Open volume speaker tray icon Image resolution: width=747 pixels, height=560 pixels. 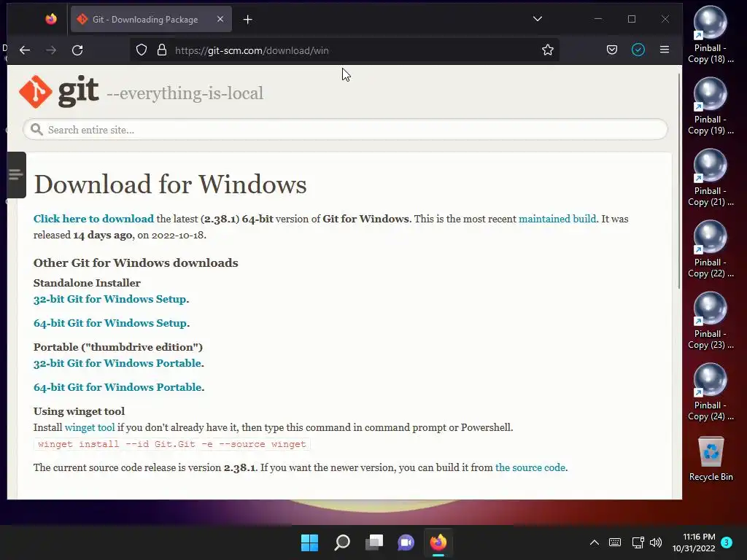coord(656,542)
